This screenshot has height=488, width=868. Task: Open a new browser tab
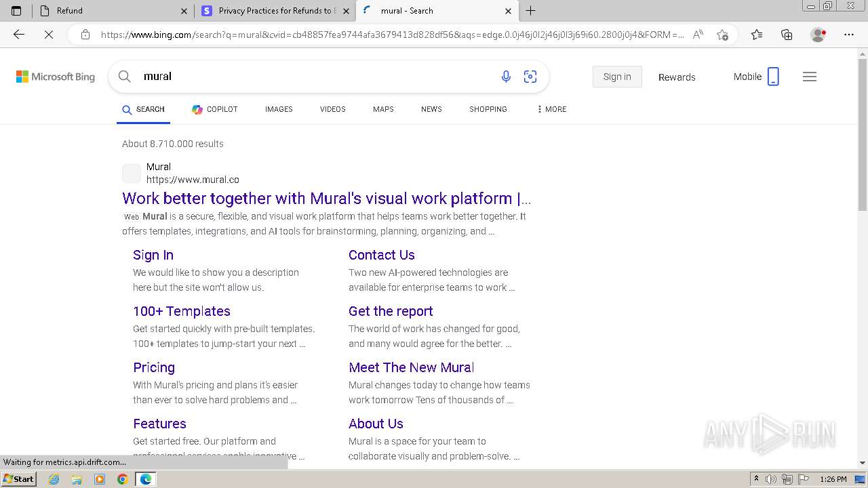coord(531,11)
